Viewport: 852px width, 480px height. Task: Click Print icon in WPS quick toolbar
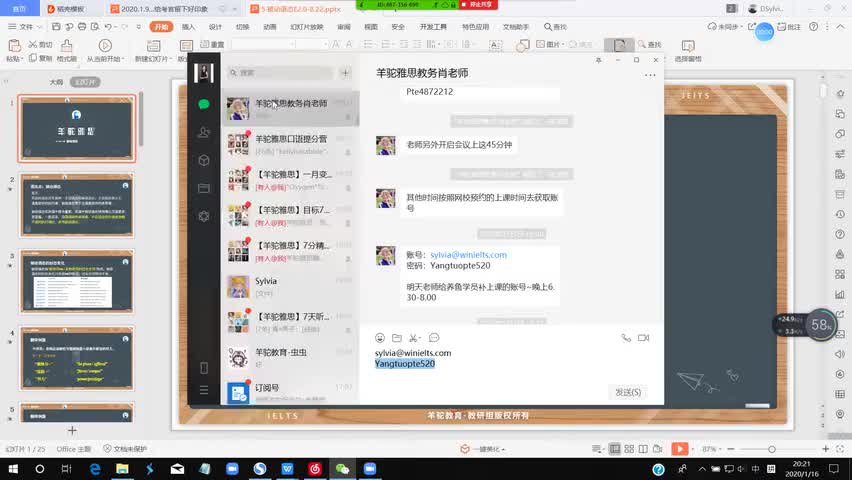(x=82, y=26)
